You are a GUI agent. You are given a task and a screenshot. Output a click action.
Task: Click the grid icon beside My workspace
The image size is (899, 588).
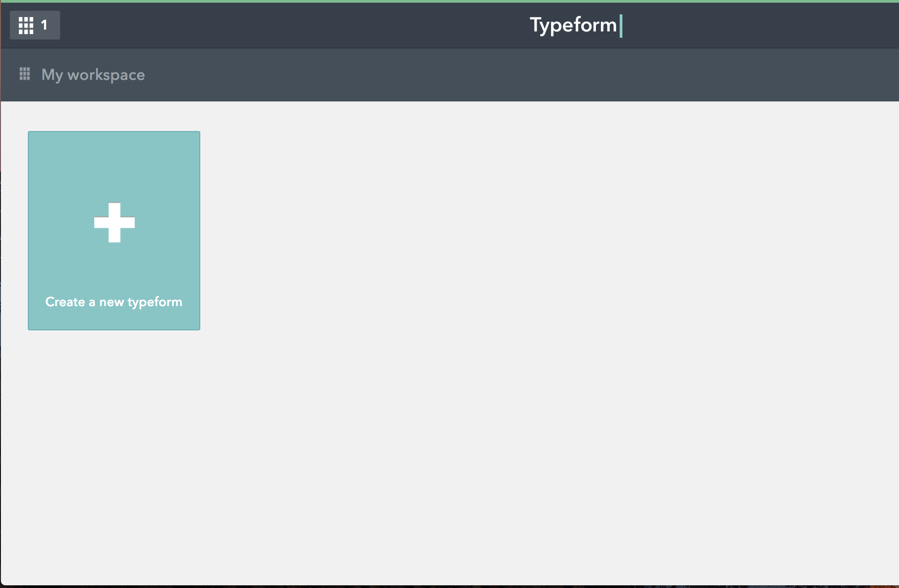click(25, 74)
